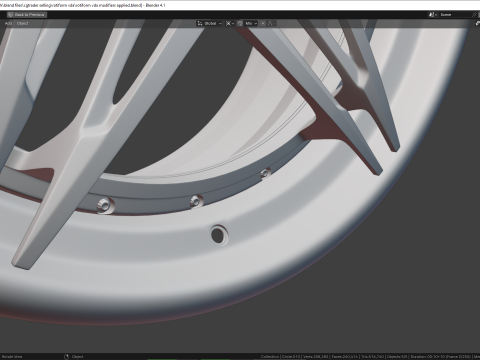Click the icon right of the Scene field
The image size is (480, 360).
click(x=475, y=15)
